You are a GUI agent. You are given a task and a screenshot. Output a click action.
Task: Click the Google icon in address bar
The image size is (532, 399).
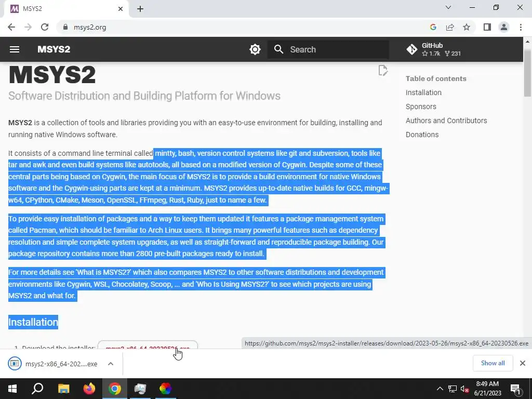point(433,27)
